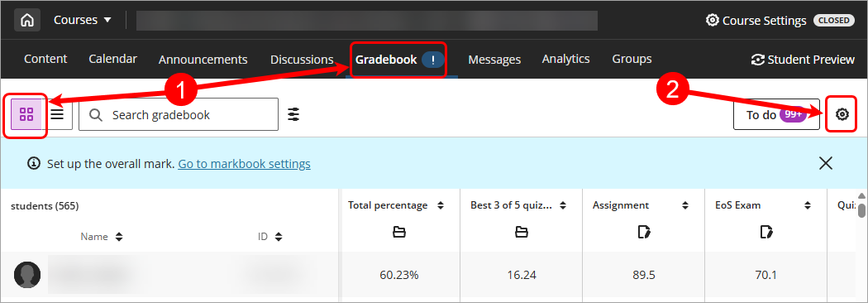This screenshot has width=868, height=303.
Task: Click the Assignment column type icon
Action: click(644, 232)
